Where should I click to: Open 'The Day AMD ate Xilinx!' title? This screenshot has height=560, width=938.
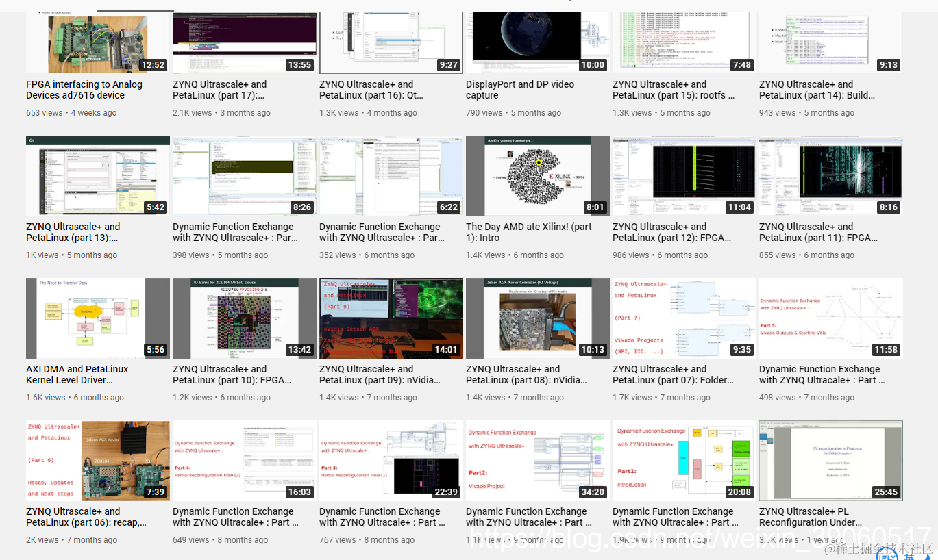pos(529,232)
